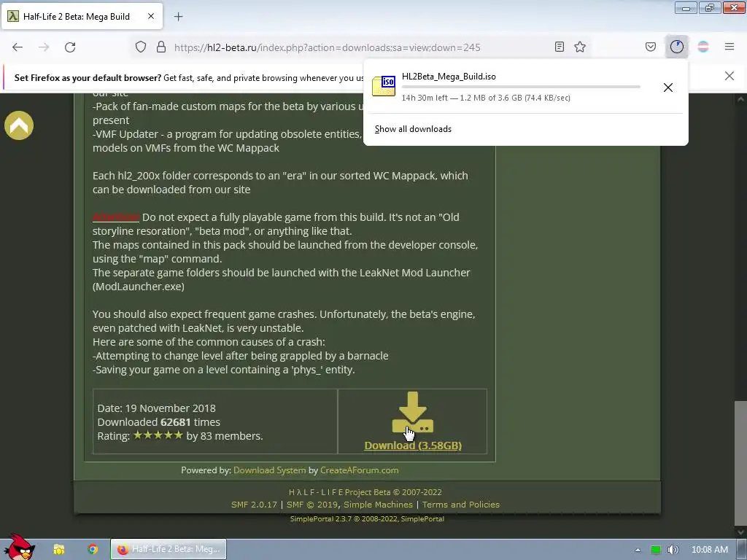Click the 10:08 AM clock
747x560 pixels.
coord(709,550)
